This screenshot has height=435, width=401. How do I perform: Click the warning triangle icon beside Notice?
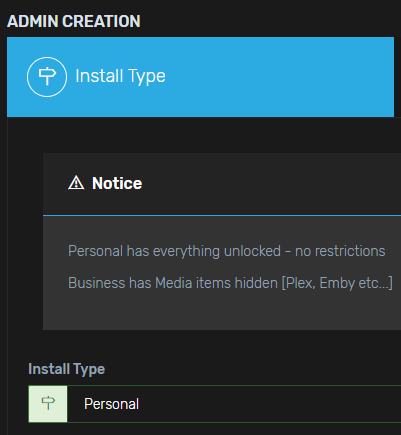point(76,183)
